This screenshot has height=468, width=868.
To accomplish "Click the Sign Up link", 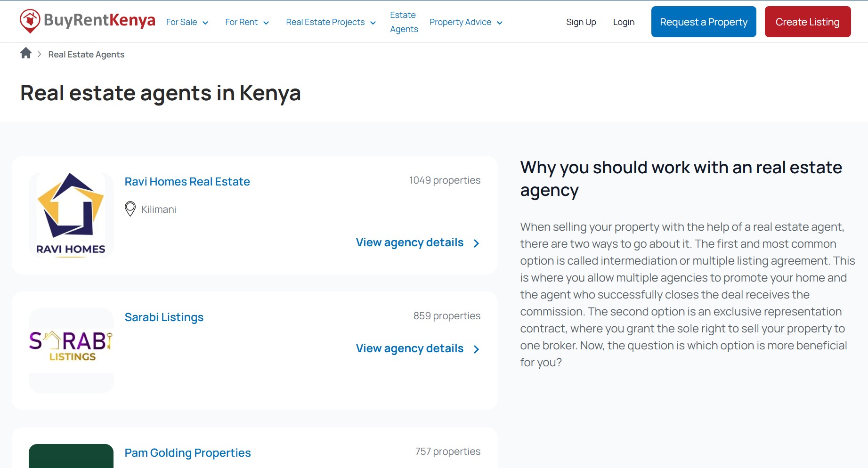I will (581, 22).
